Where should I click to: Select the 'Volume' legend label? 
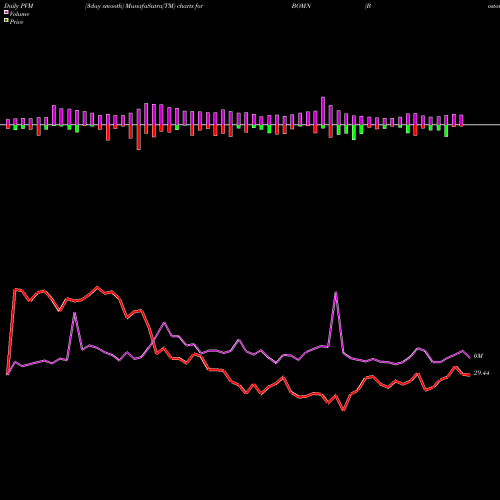point(19,14)
